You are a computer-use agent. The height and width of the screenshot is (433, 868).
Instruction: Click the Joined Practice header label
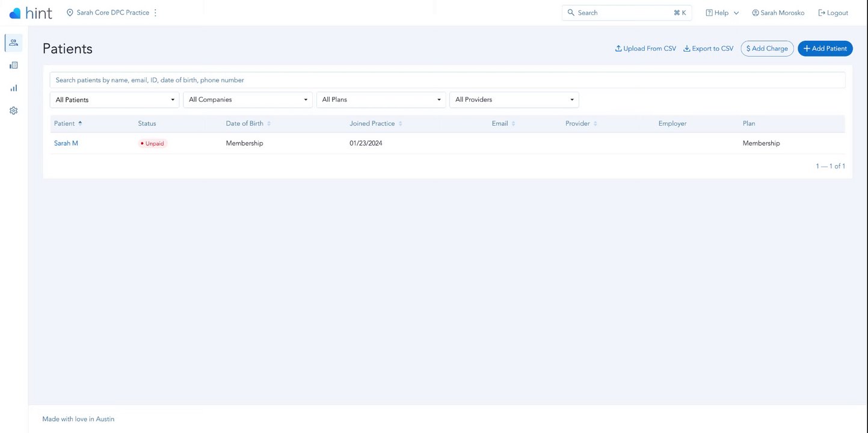(x=372, y=123)
